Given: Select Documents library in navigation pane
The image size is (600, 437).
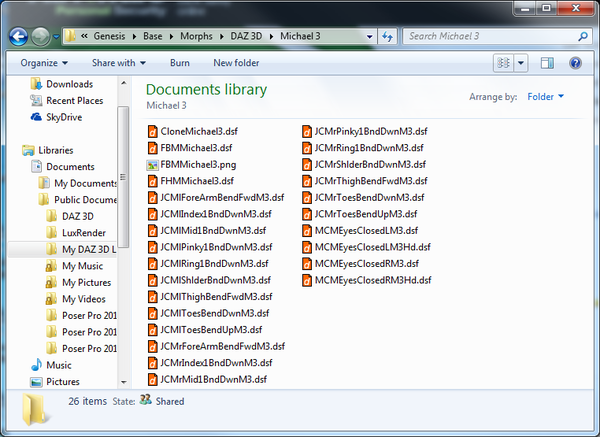Looking at the screenshot, I should (x=63, y=167).
